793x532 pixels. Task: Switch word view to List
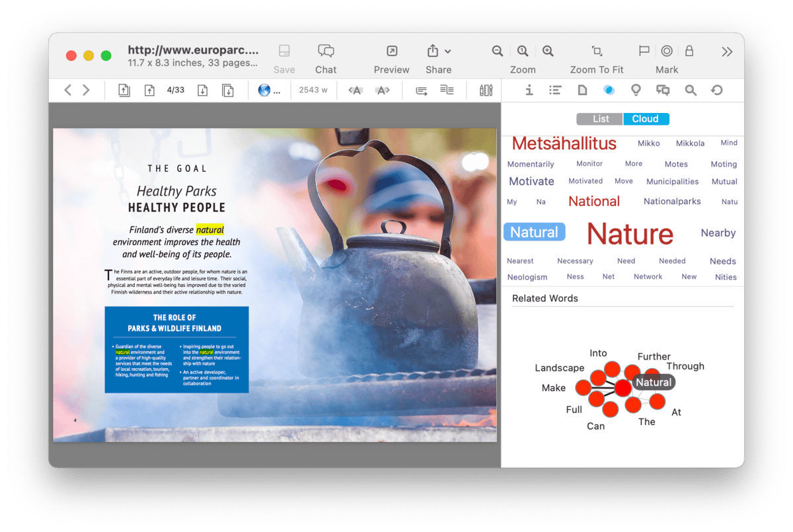click(600, 119)
